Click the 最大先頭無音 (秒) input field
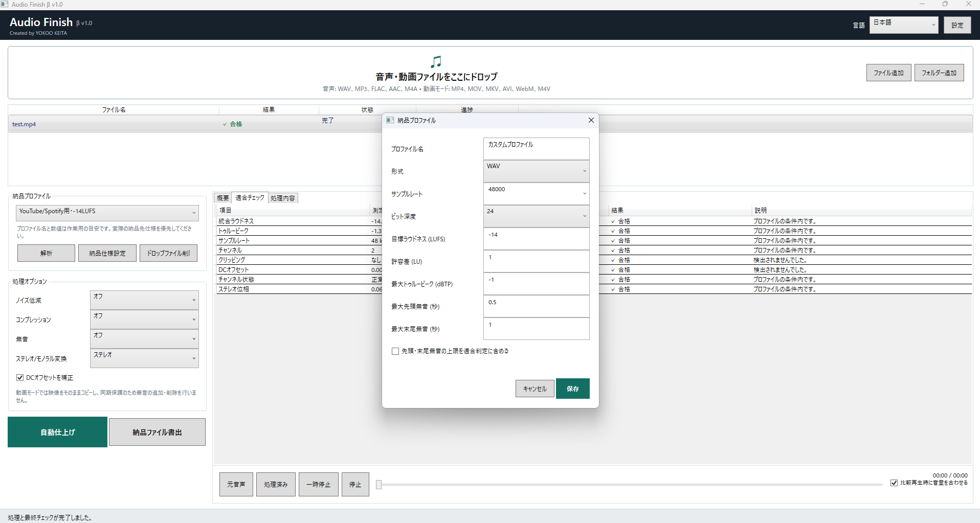 pos(536,306)
